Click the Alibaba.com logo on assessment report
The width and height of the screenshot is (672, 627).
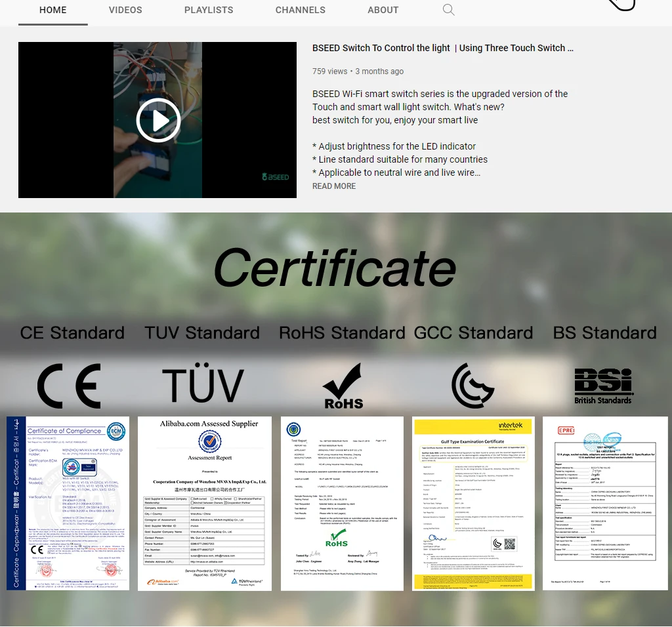pos(163,582)
